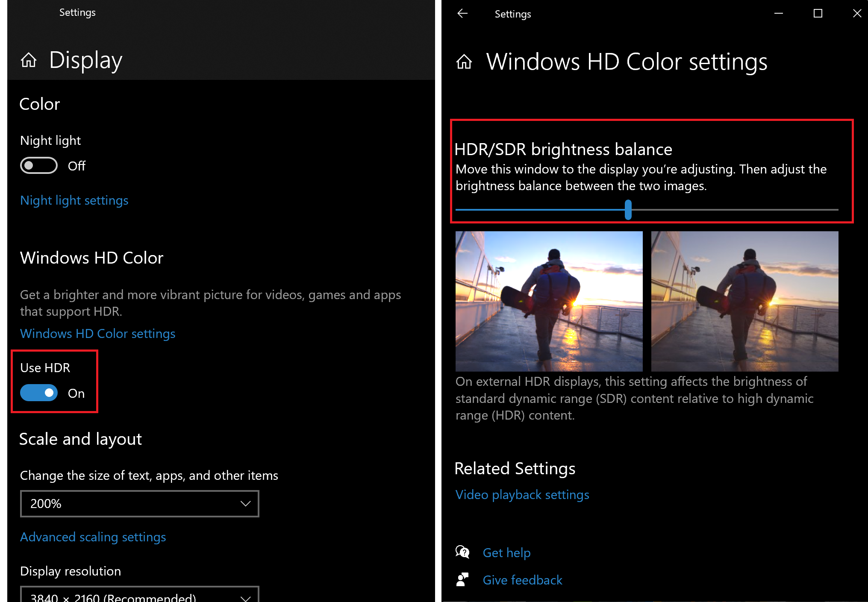
Task: Toggle the Night light switch Off
Action: click(x=37, y=164)
